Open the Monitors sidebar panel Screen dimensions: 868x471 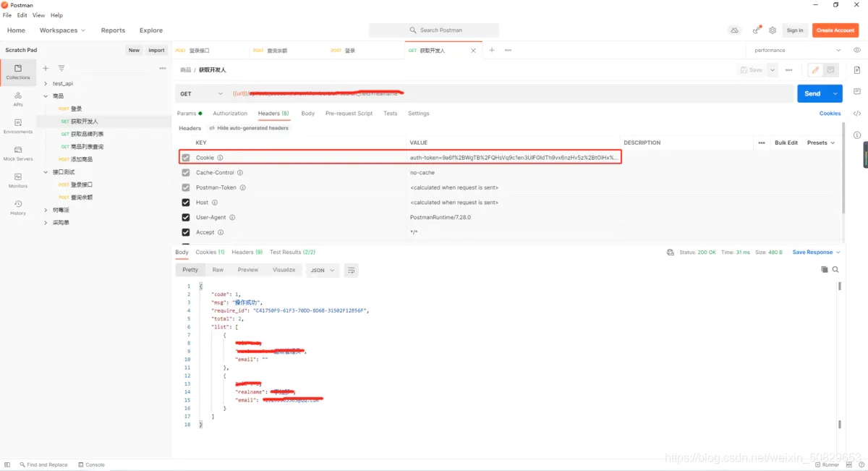18,180
